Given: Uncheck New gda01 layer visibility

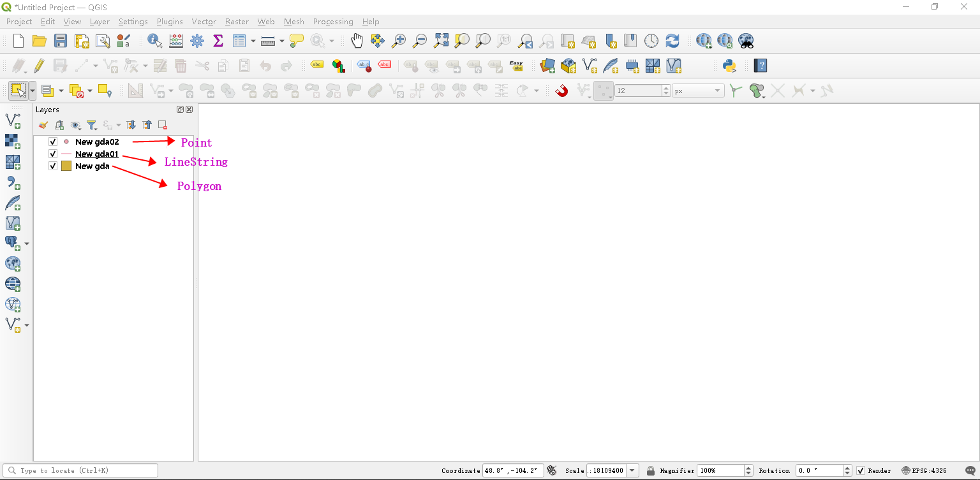Looking at the screenshot, I should [x=53, y=154].
